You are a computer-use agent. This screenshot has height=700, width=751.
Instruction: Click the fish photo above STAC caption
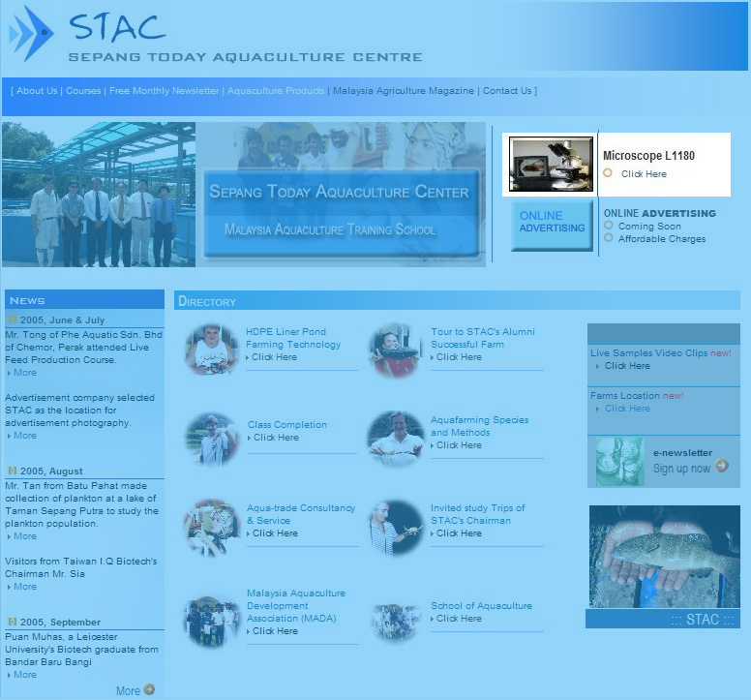coord(663,556)
